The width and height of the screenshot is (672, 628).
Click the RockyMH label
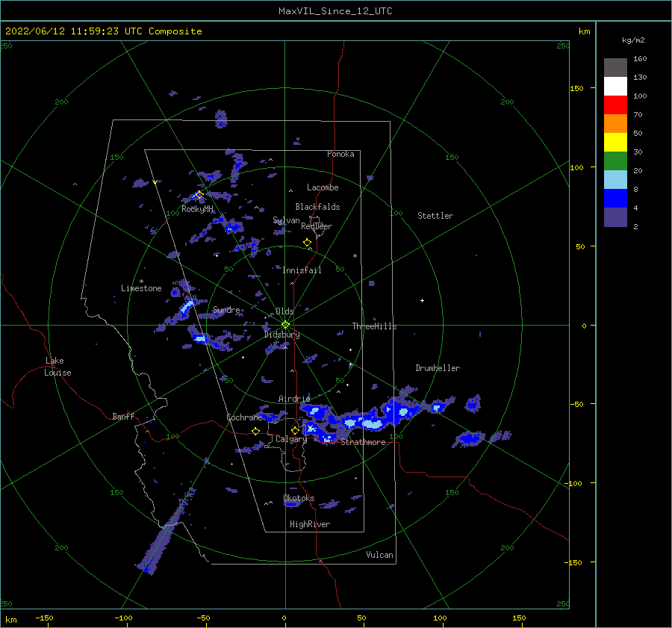[x=197, y=209]
